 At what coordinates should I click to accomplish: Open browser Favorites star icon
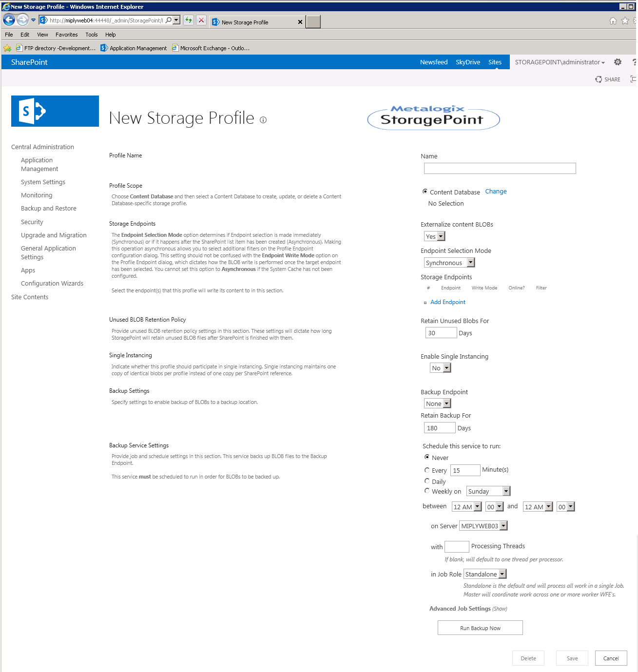(625, 21)
